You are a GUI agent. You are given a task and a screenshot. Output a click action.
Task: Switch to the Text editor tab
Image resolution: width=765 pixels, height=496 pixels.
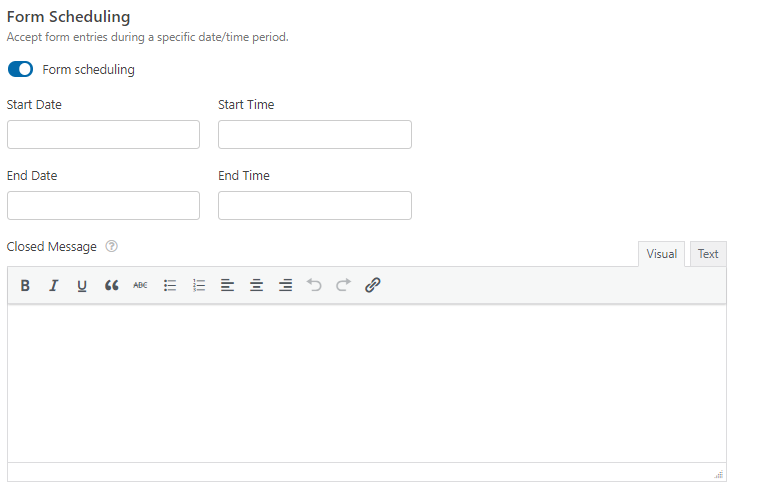(708, 254)
